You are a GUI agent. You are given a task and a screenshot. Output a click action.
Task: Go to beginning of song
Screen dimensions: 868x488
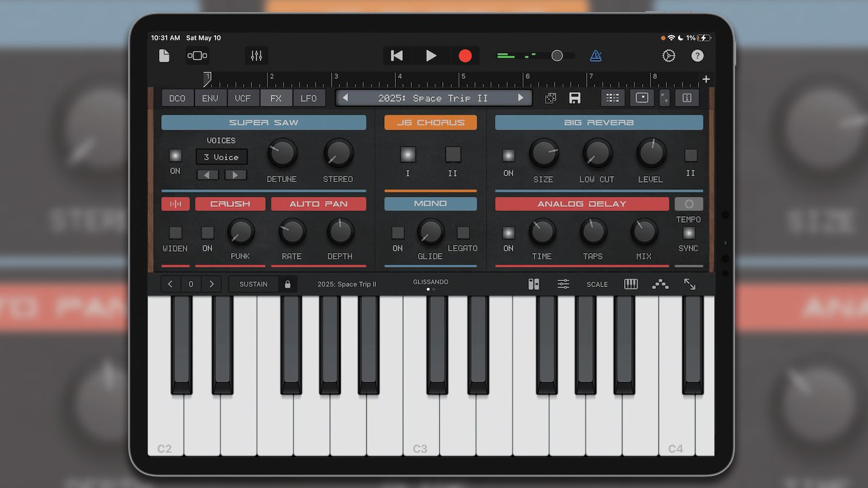click(x=397, y=56)
